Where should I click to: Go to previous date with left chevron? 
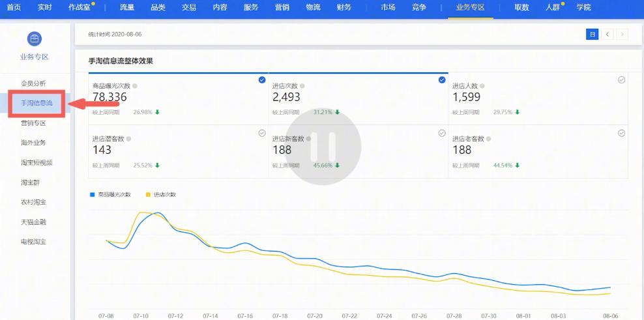click(607, 35)
